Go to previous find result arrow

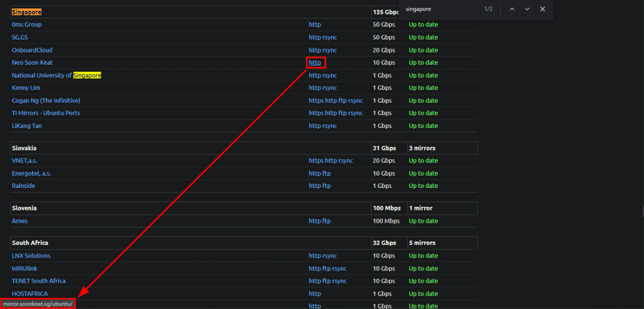click(x=512, y=9)
